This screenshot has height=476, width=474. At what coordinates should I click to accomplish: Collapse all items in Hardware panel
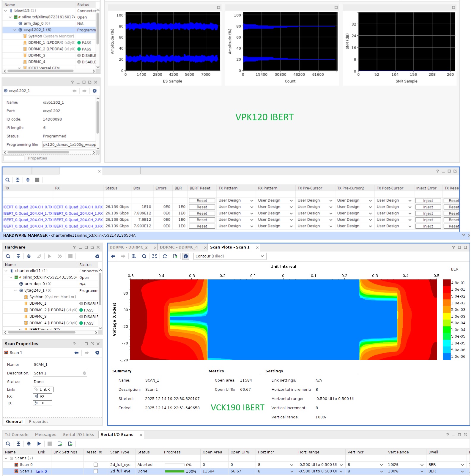18,256
